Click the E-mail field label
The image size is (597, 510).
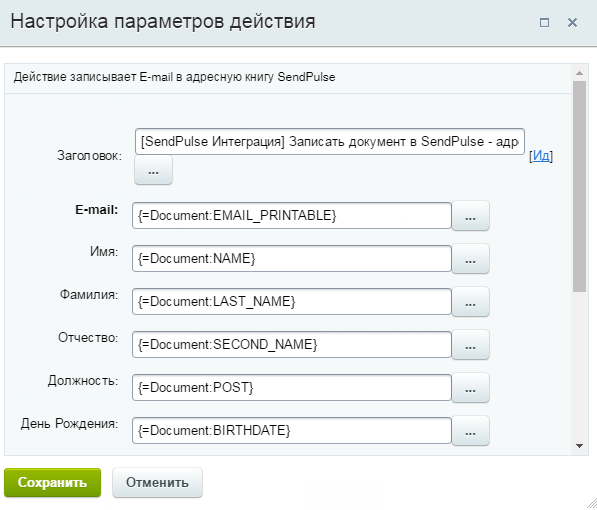coord(97,210)
